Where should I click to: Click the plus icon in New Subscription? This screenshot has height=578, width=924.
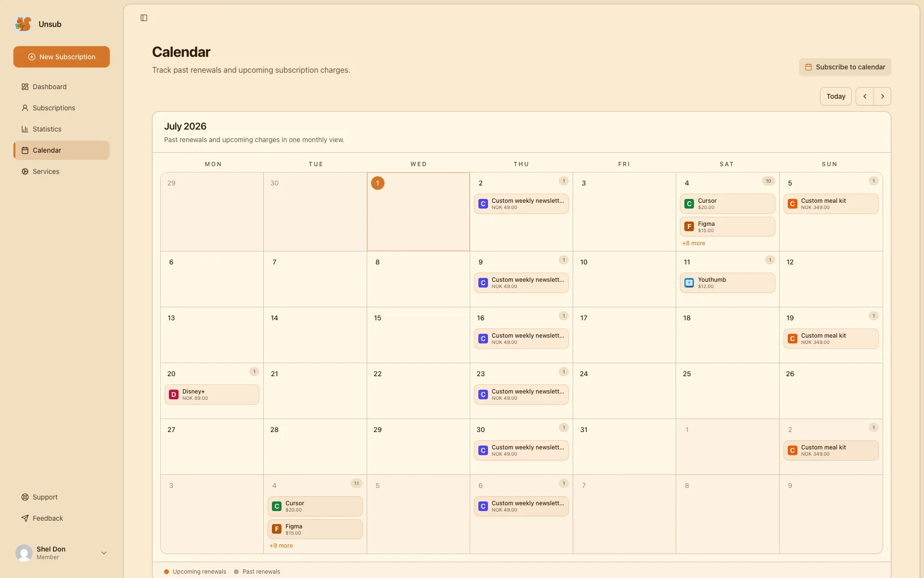(x=32, y=57)
